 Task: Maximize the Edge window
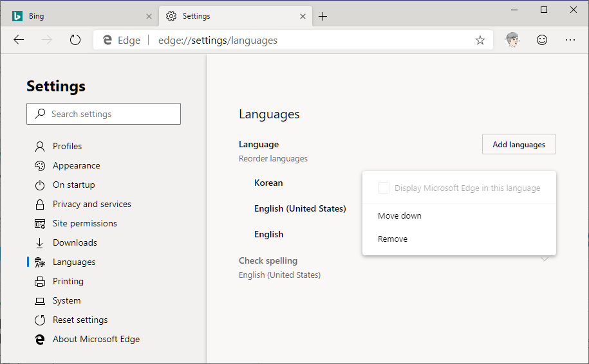coord(543,10)
